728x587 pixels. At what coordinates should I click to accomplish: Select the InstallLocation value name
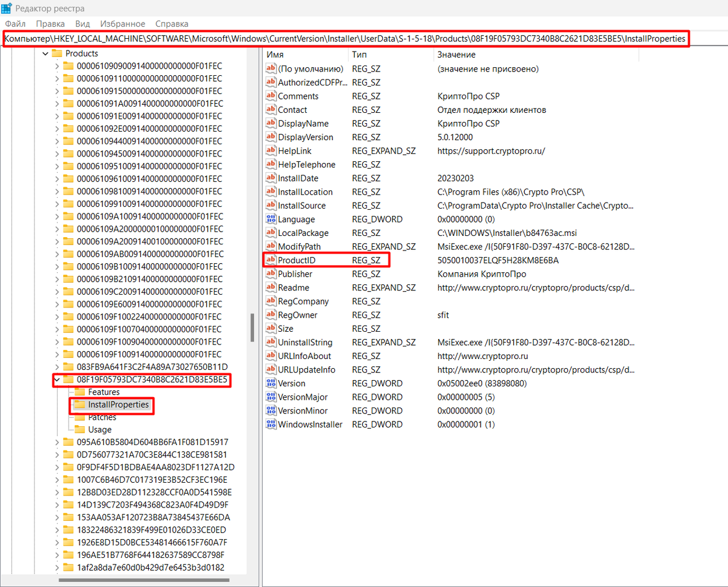coord(305,192)
